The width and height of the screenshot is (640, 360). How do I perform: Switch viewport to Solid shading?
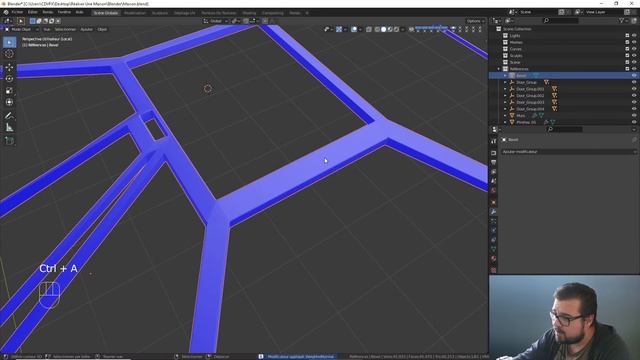click(383, 29)
